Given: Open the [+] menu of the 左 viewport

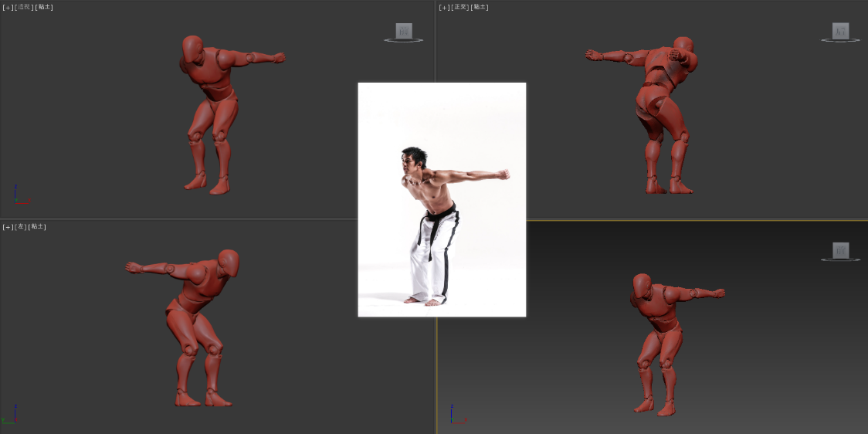Looking at the screenshot, I should (8, 227).
